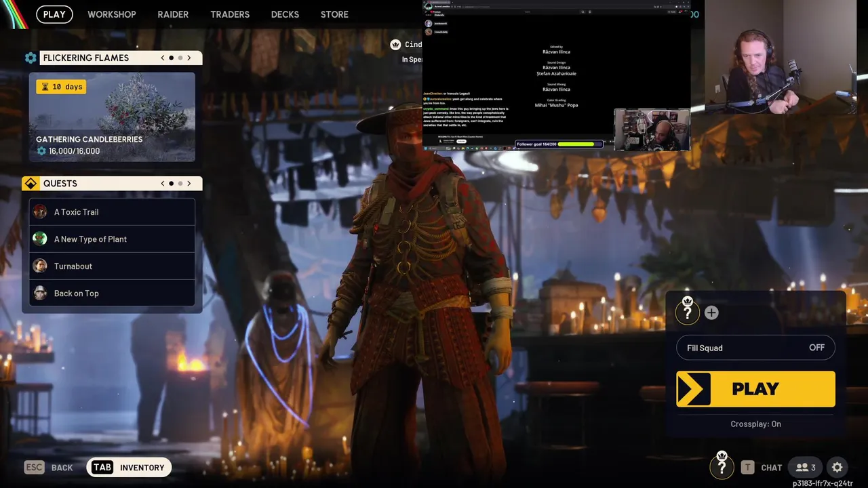Toggle the Fill Squad option
The image size is (868, 488).
click(x=755, y=348)
